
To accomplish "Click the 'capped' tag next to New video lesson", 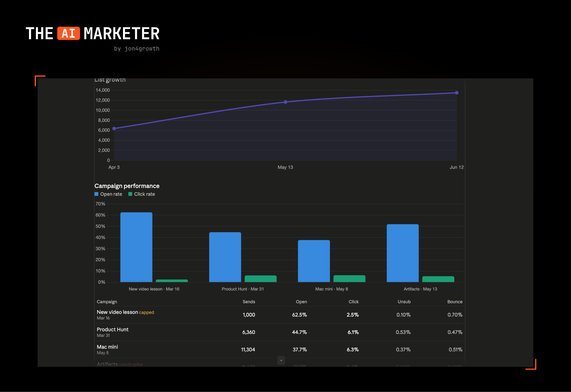I will coord(146,313).
